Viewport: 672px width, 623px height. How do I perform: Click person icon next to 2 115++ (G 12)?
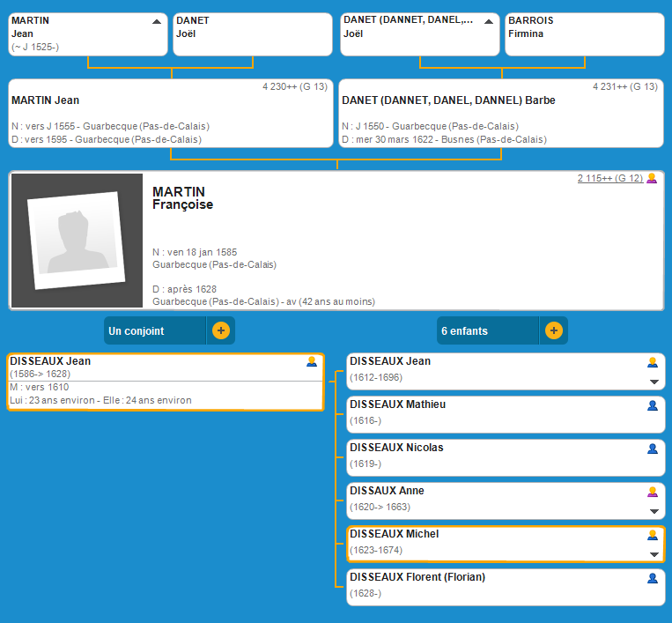pos(652,178)
